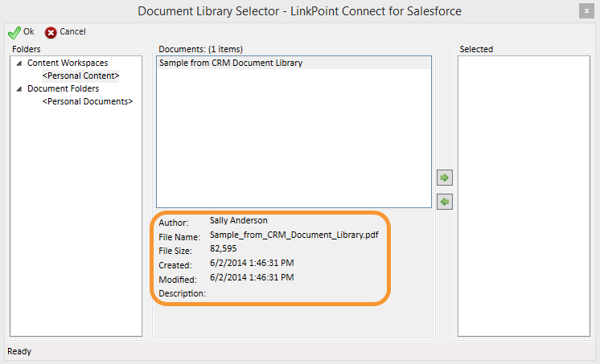Collapse the Content Workspaces tree node
This screenshot has width=600, height=364.
[x=19, y=63]
